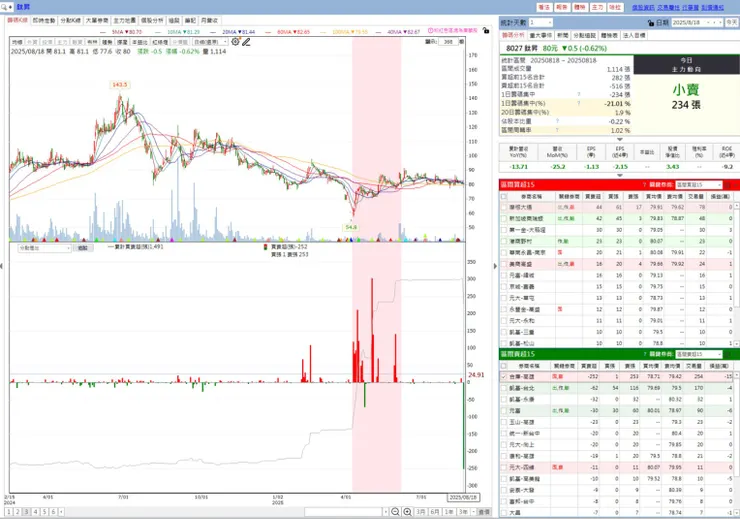
Task: Click help question mark in red buy header
Action: click(644, 184)
